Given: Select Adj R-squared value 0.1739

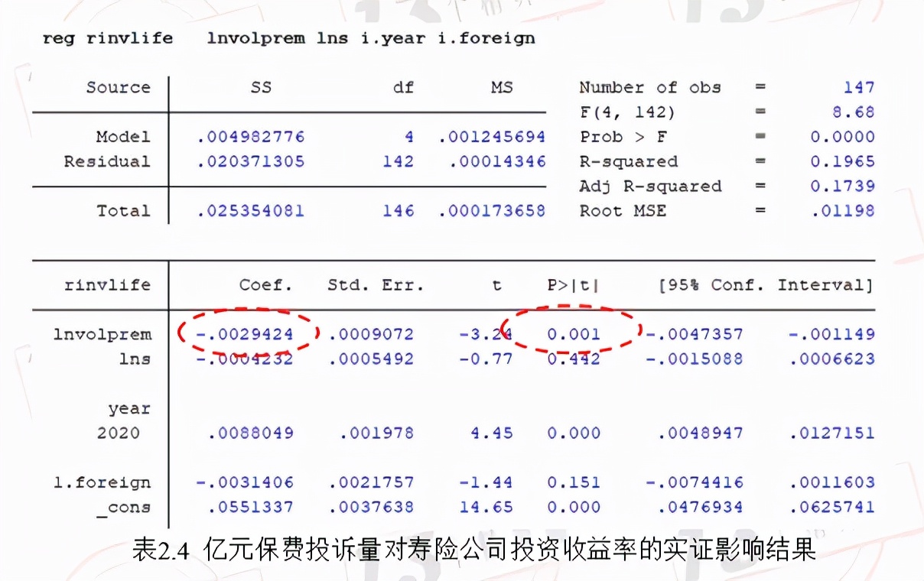Looking at the screenshot, I should [842, 186].
